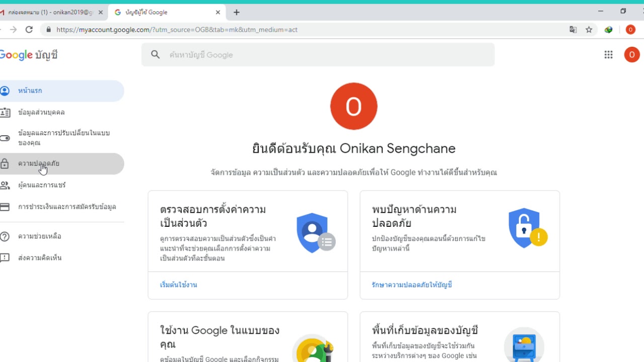
Task: Open the พื้นที่เก็บข้อมูลของบัญชี card heading
Action: pyautogui.click(x=425, y=330)
